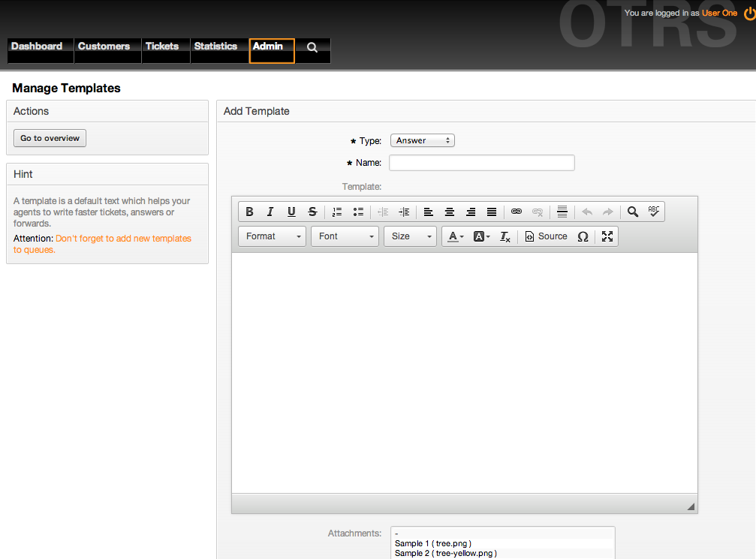Insert a bulleted list
This screenshot has width=756, height=559.
pos(358,212)
